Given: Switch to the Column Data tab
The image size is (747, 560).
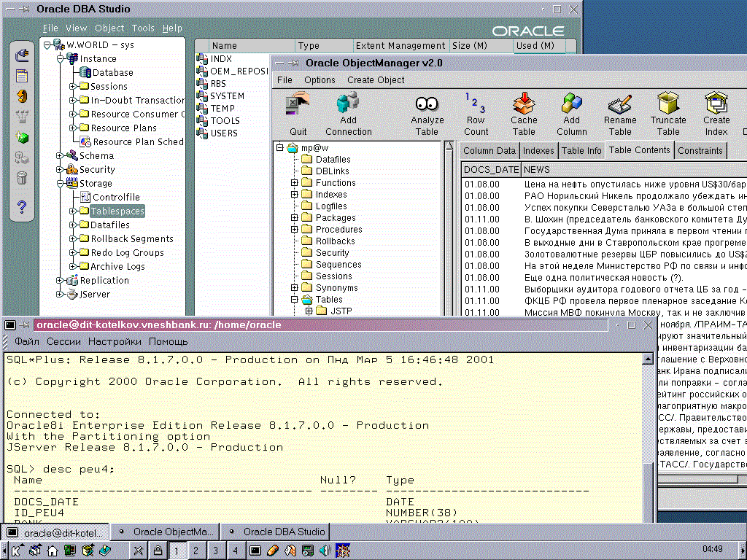Looking at the screenshot, I should 489,150.
